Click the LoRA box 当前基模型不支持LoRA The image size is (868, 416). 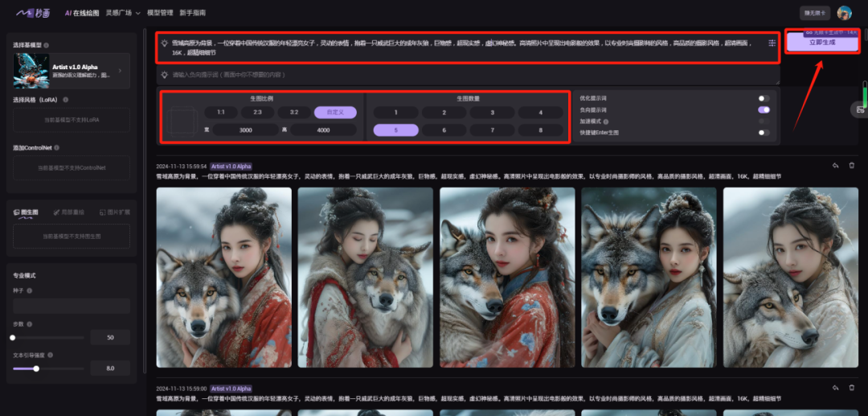coord(72,120)
